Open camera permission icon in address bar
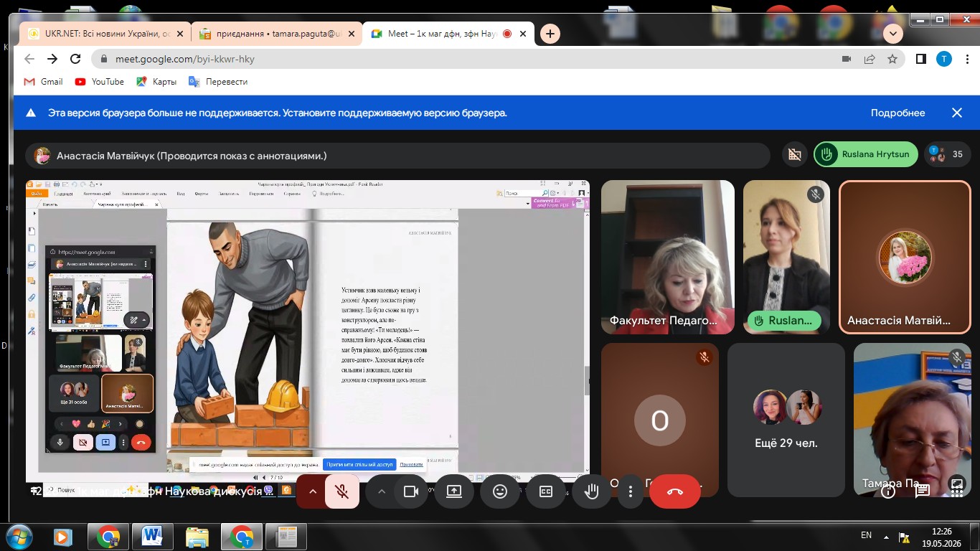The image size is (980, 551). pyautogui.click(x=847, y=59)
